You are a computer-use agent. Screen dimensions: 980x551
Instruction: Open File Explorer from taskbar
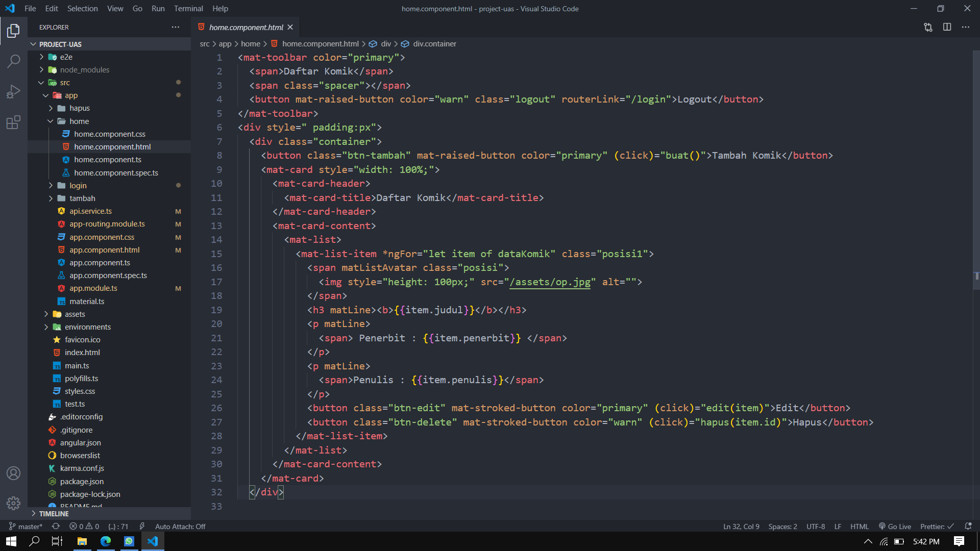(82, 541)
